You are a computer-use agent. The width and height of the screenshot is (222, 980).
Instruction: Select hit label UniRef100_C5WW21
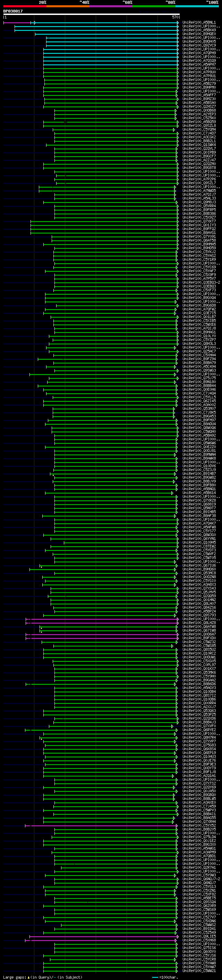(199, 971)
